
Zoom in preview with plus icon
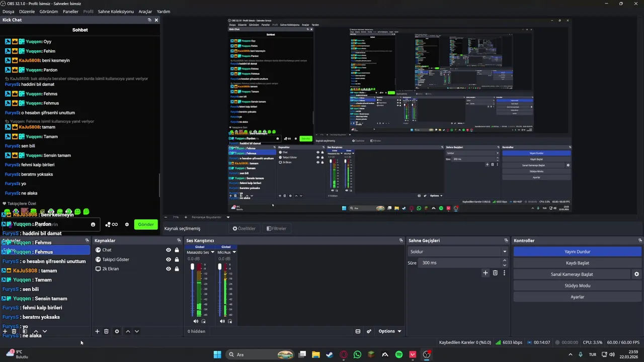coord(186,217)
